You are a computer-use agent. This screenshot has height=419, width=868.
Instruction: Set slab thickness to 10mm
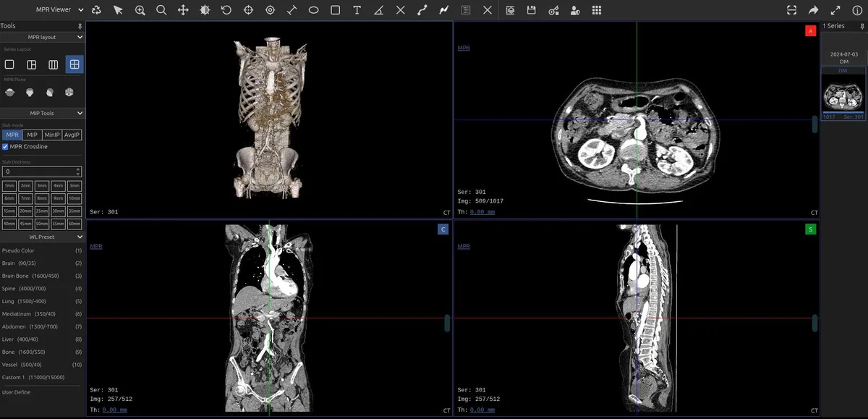75,198
